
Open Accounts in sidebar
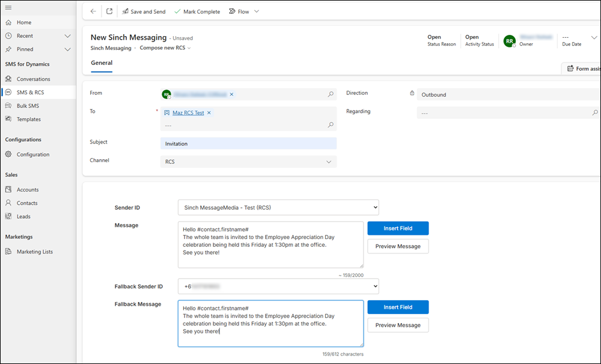[38, 190]
